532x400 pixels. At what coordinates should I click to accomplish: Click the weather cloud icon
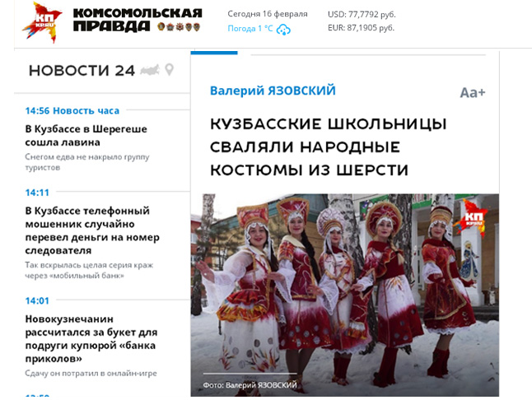[283, 30]
